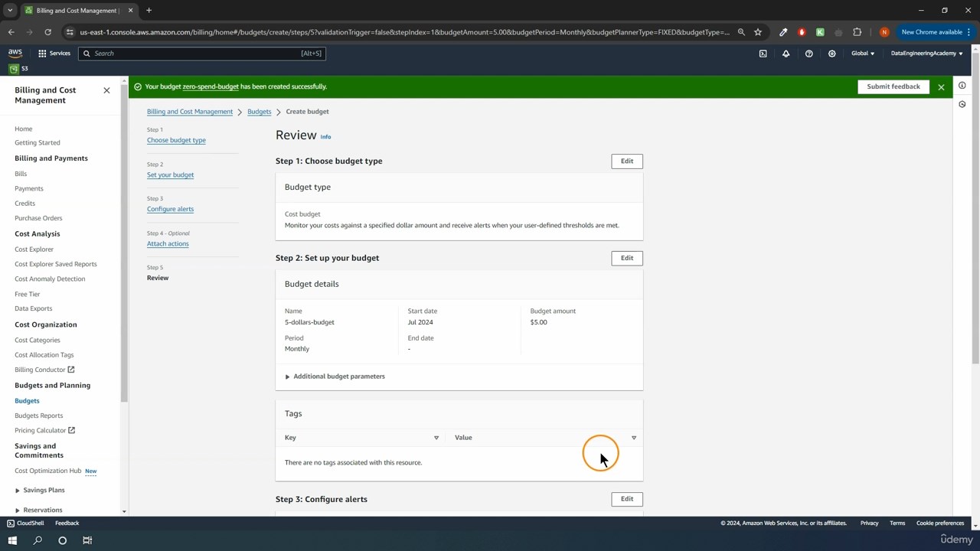This screenshot has width=980, height=551.
Task: Open Bills in the sidebar
Action: 21,174
